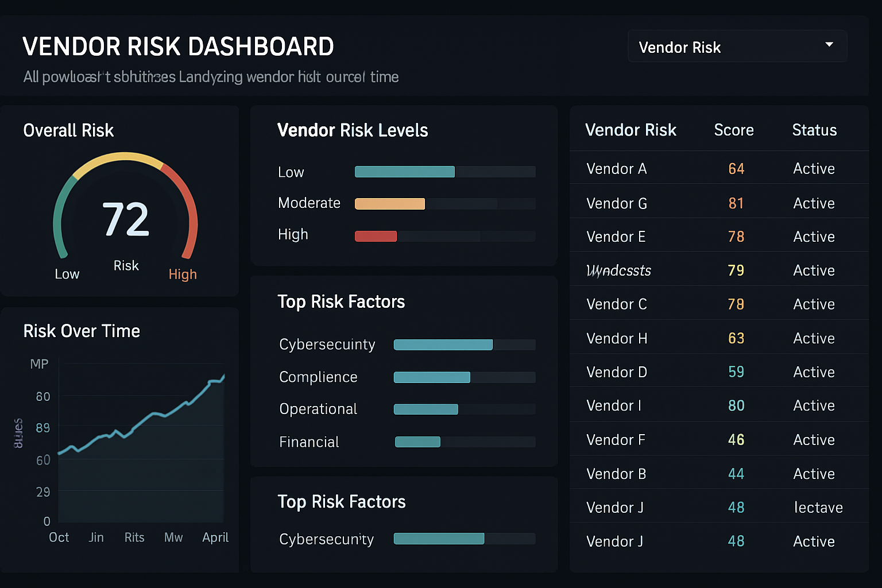The width and height of the screenshot is (882, 588).
Task: Click the High risk red bar
Action: tap(376, 235)
